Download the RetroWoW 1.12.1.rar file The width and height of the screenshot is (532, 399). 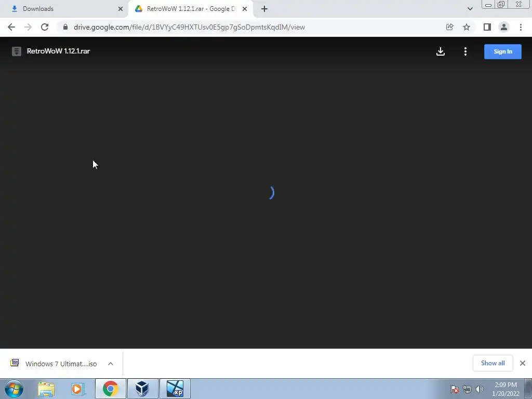pos(441,51)
